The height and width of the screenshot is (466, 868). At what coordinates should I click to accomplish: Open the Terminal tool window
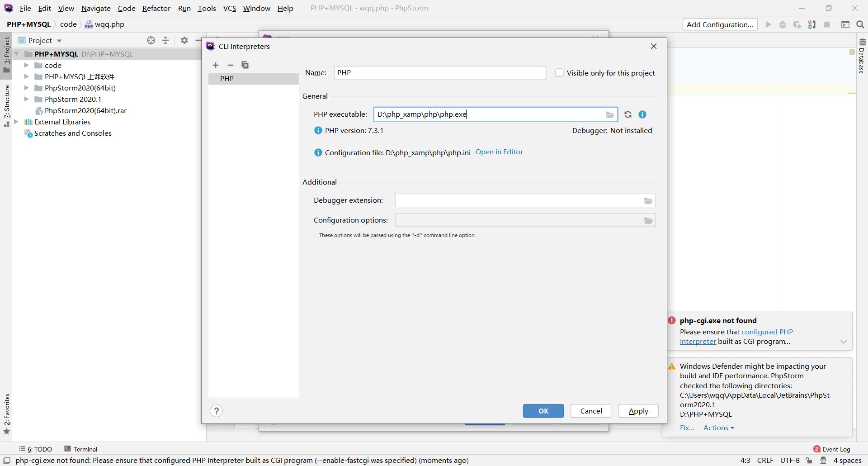coord(80,449)
